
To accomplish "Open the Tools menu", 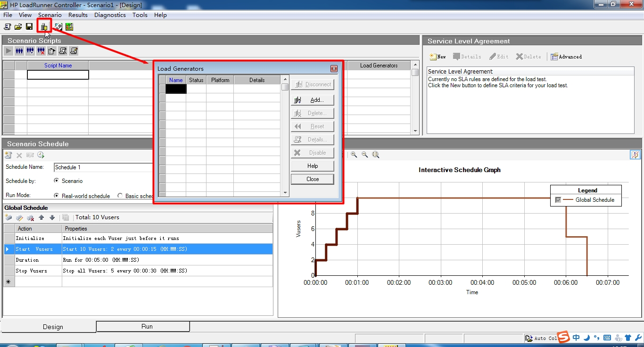I will pyautogui.click(x=140, y=15).
